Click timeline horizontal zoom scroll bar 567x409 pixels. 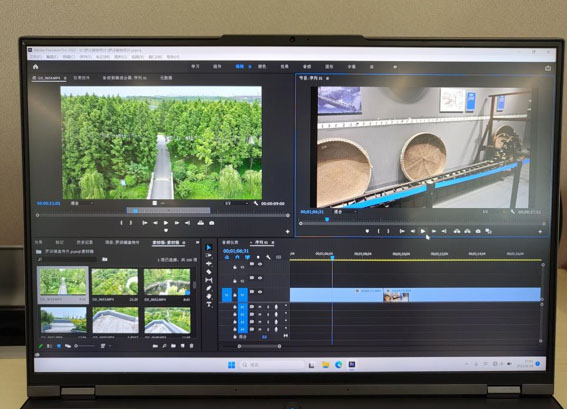click(x=259, y=346)
